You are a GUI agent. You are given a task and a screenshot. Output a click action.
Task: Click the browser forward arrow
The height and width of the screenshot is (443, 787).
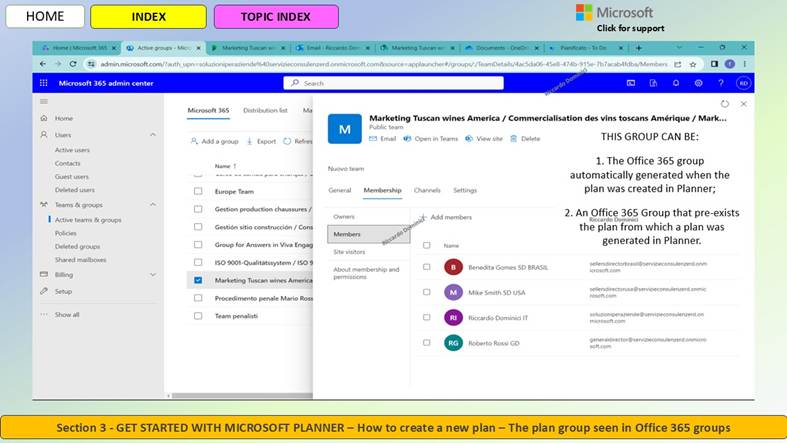[58, 64]
